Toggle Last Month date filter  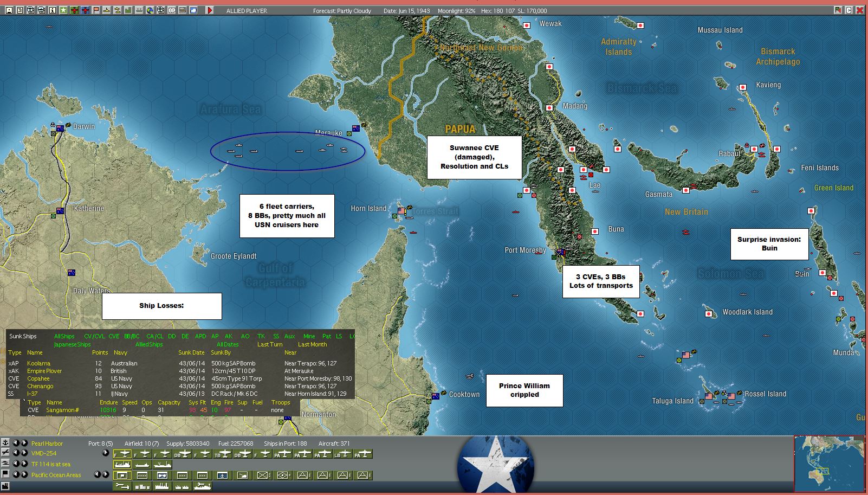click(313, 344)
